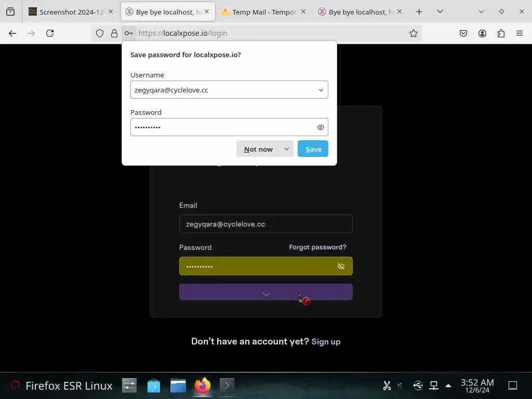This screenshot has width=532, height=399.
Task: Open the Firefox hamburger application menu
Action: click(x=520, y=33)
